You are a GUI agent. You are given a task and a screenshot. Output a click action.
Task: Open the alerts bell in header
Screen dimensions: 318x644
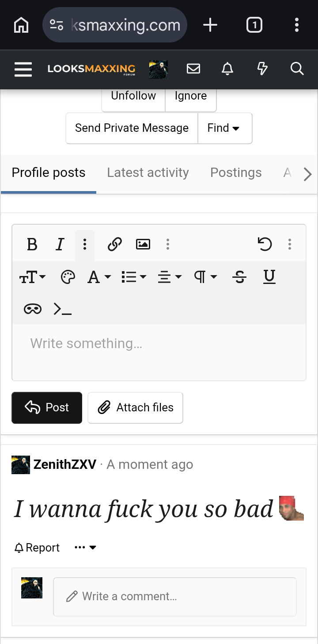[227, 69]
